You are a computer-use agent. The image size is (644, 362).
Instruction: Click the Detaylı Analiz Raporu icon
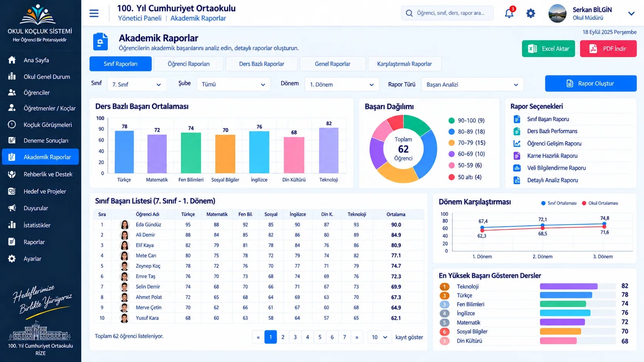[x=517, y=180]
